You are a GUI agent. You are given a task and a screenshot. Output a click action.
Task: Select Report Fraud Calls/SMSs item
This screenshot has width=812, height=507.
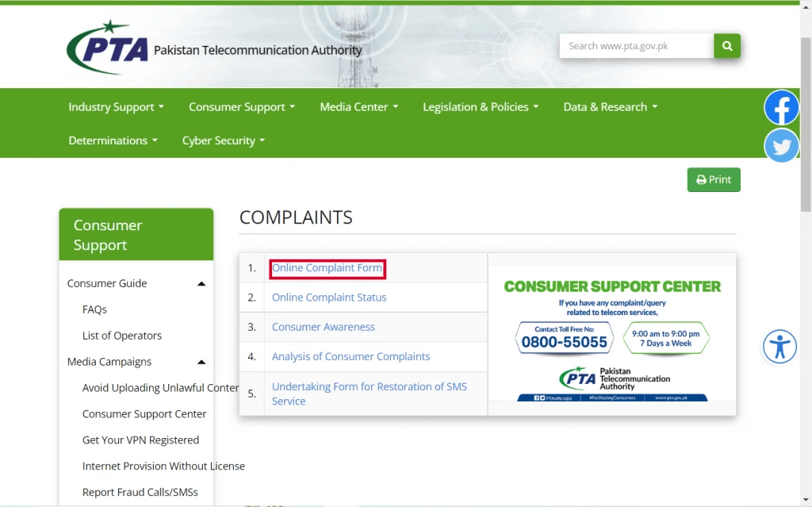[x=140, y=493]
